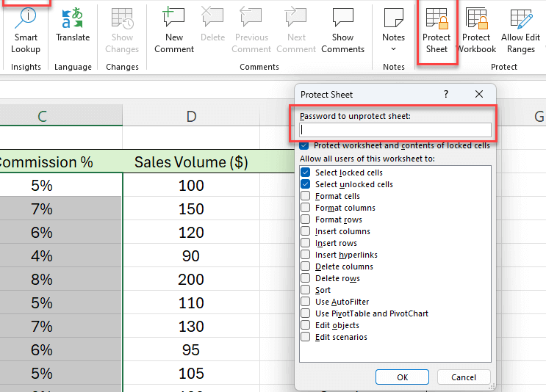Click the Commission % header cell
Image resolution: width=546 pixels, height=392 pixels.
click(x=61, y=161)
